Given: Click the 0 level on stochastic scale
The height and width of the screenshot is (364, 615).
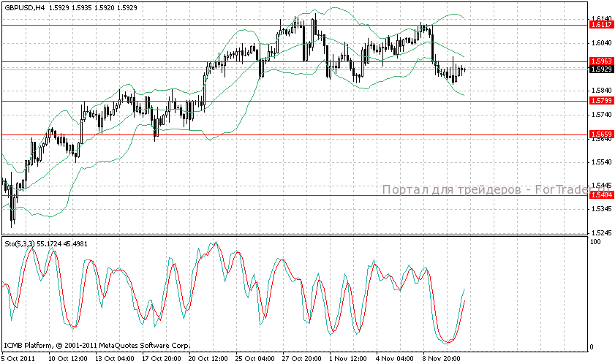Looking at the screenshot, I should [x=592, y=346].
